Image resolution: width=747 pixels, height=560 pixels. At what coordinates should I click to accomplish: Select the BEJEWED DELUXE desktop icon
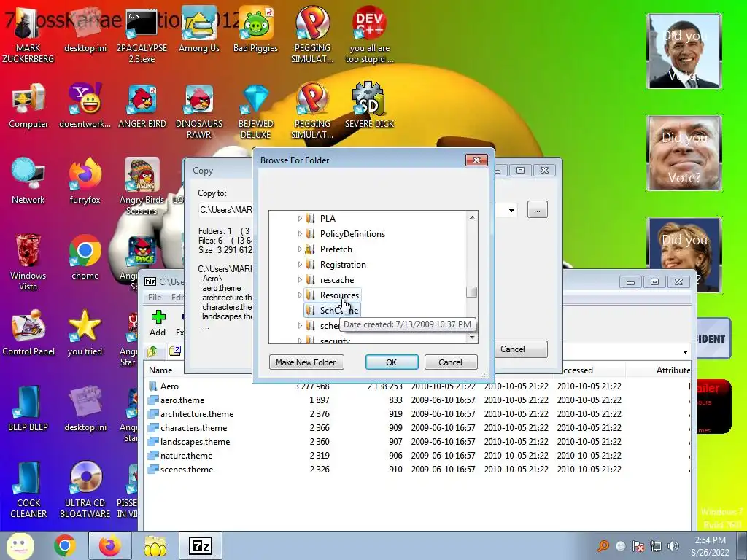(x=256, y=112)
